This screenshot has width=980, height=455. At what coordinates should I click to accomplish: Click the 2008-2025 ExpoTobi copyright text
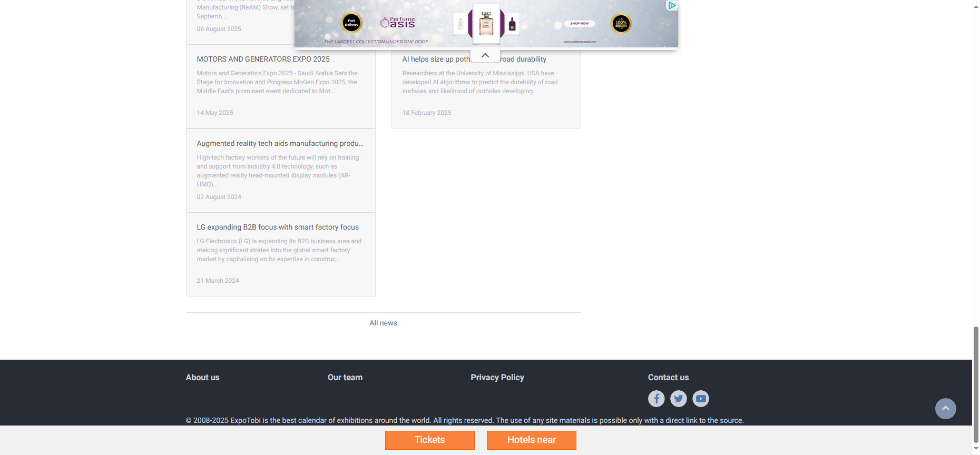click(465, 420)
